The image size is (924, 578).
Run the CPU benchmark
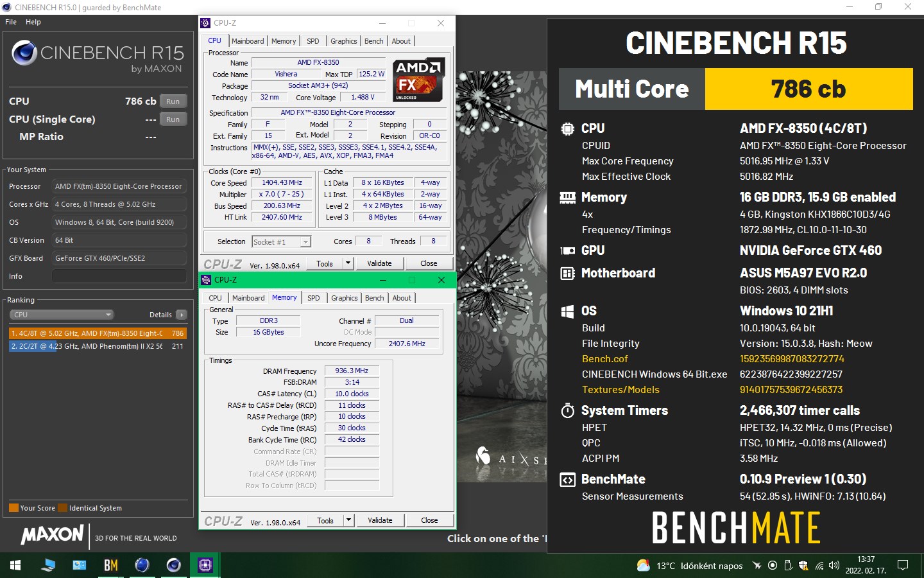[x=173, y=101]
